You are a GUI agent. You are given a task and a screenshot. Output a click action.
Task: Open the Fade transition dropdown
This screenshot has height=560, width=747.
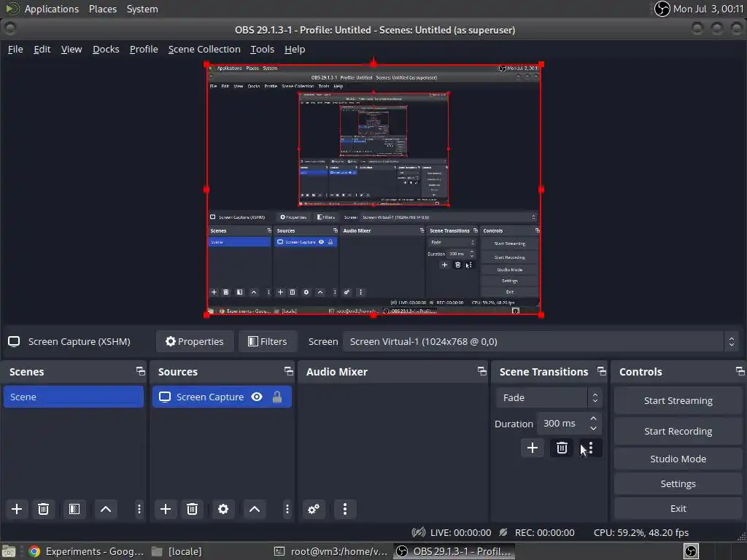[x=548, y=397]
